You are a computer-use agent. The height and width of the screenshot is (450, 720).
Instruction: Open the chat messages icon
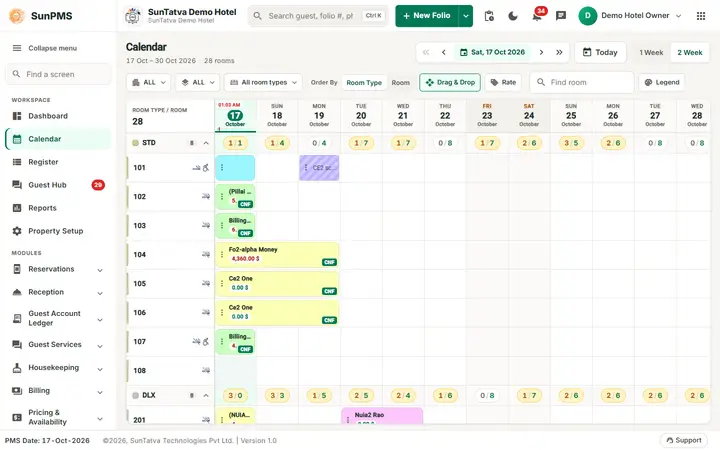pos(561,16)
